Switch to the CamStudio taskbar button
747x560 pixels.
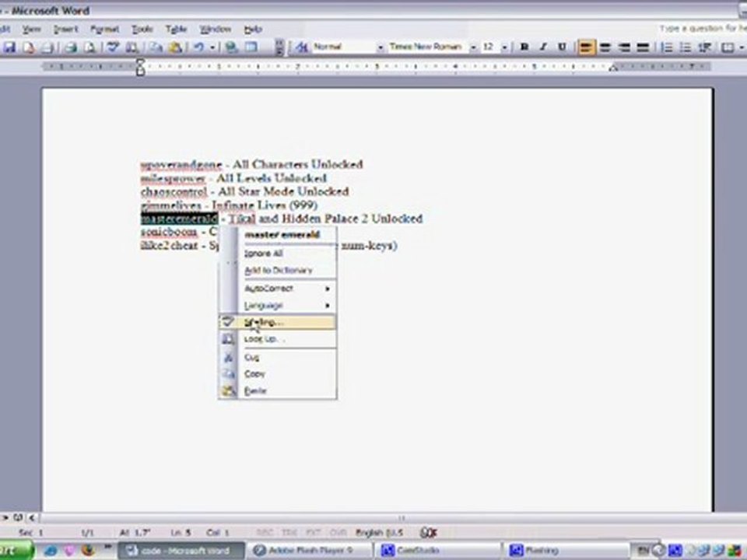click(437, 551)
